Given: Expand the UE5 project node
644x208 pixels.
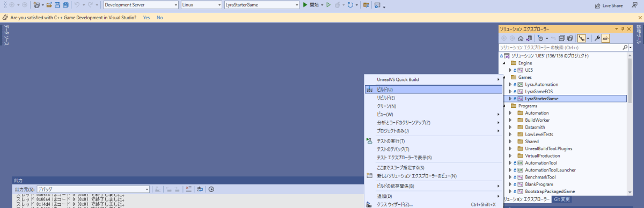Looking at the screenshot, I should point(510,70).
